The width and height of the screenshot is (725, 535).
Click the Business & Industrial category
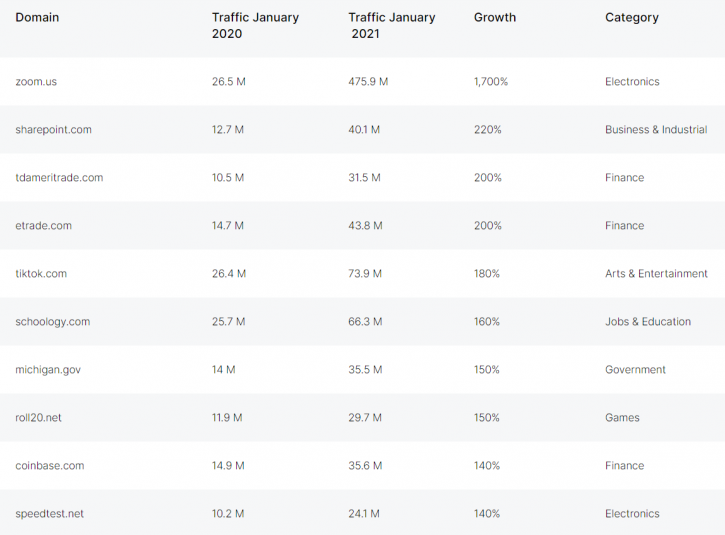656,130
